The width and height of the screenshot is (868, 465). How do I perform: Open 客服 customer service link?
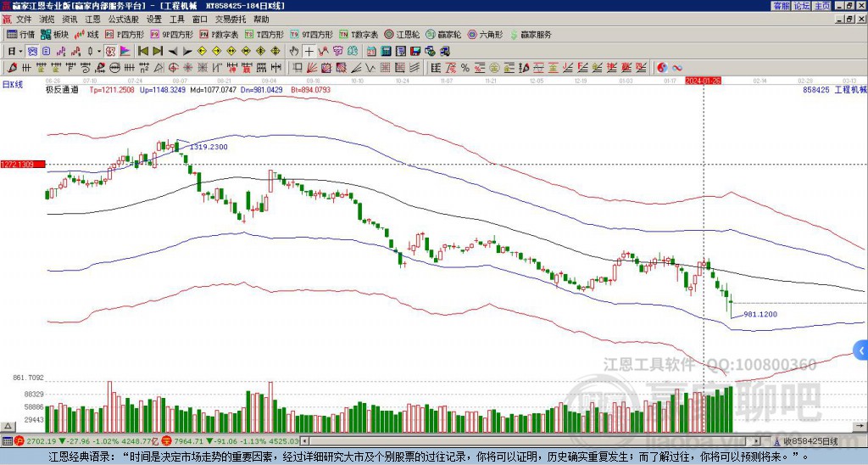click(781, 6)
